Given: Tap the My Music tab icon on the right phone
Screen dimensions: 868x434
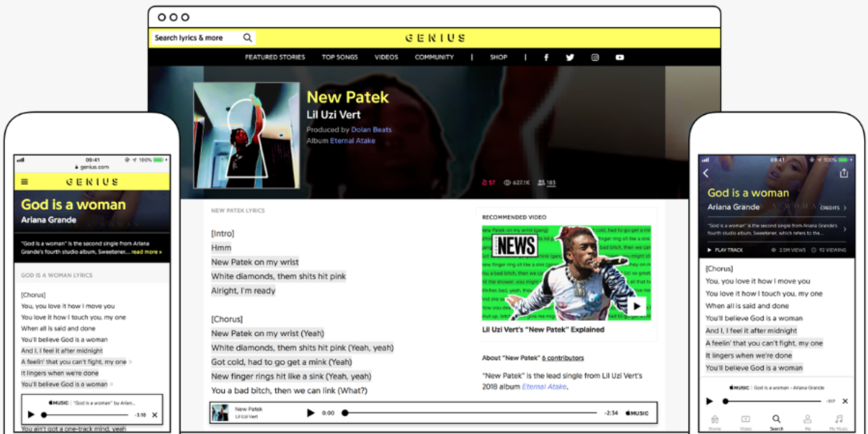Looking at the screenshot, I should click(839, 420).
